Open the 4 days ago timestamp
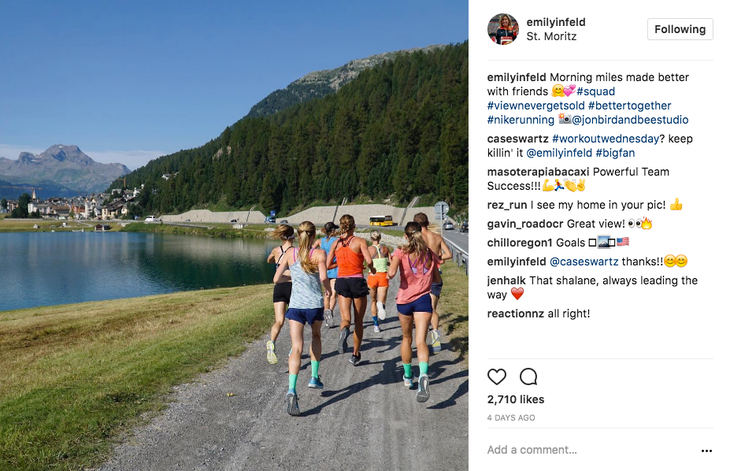730x471 pixels. point(511,418)
